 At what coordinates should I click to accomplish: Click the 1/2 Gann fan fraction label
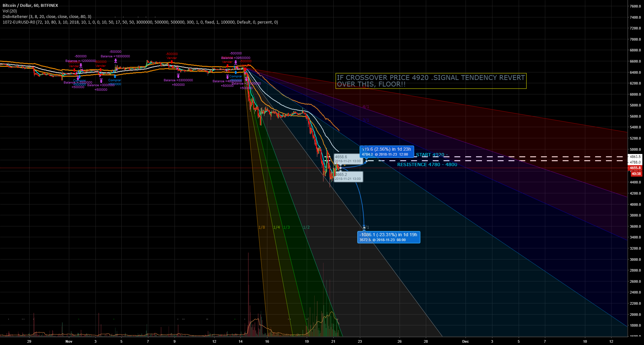pos(306,227)
